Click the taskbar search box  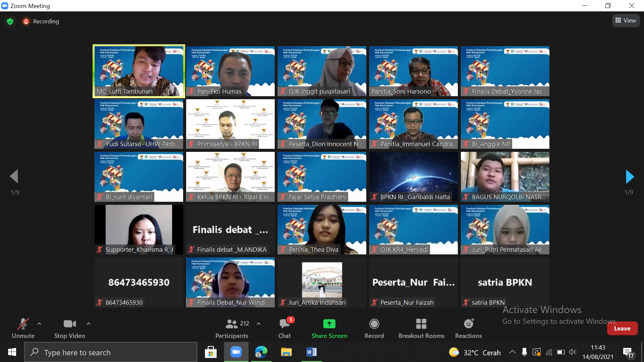(111, 352)
